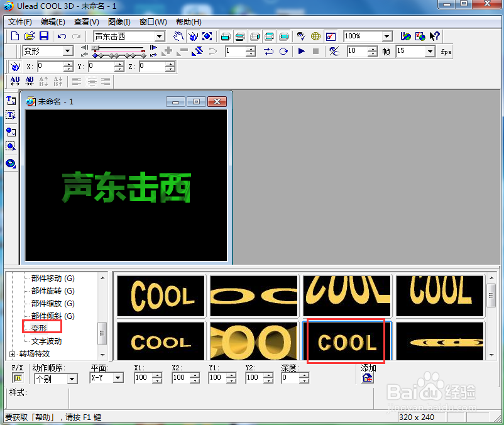Click the Edit Text tool in left sidebar
Screen dimensions: 504x425
[x=11, y=115]
